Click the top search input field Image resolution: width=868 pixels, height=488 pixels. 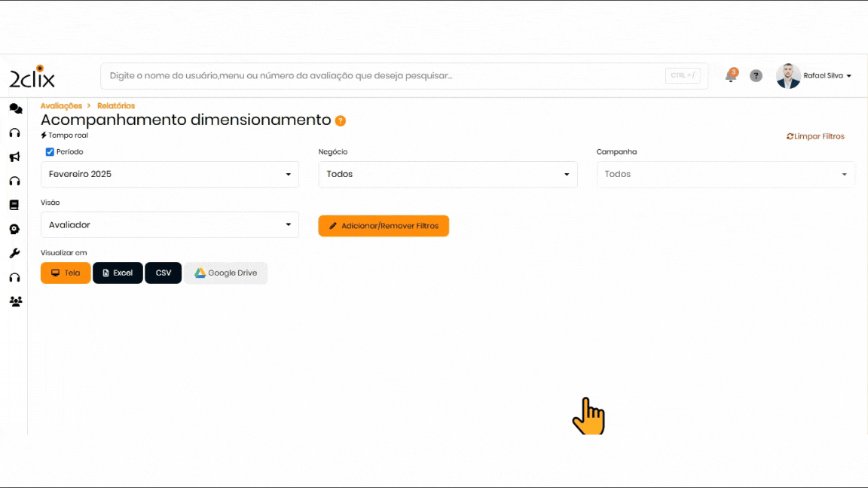(x=384, y=76)
